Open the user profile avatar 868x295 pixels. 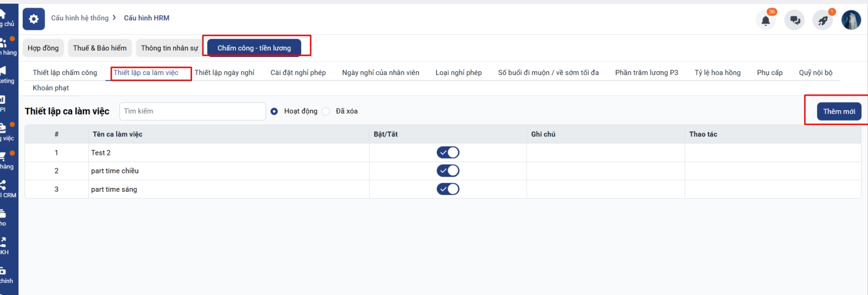click(851, 20)
